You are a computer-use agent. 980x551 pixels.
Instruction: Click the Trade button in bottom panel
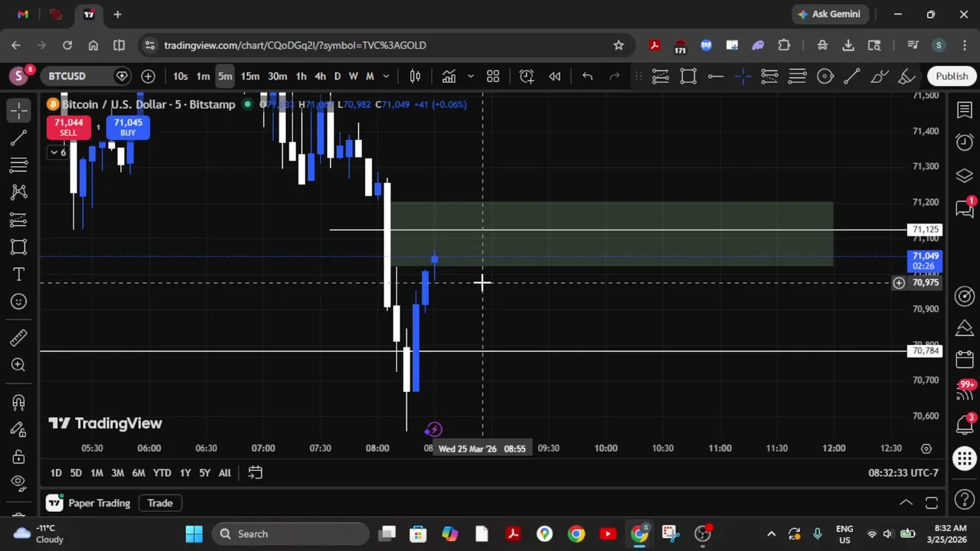pos(160,503)
